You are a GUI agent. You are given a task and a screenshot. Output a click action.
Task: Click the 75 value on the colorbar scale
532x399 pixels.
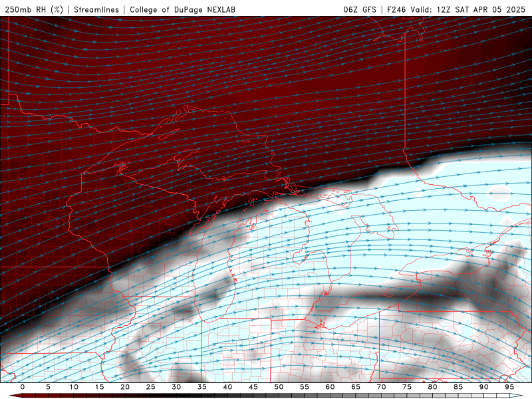click(407, 387)
